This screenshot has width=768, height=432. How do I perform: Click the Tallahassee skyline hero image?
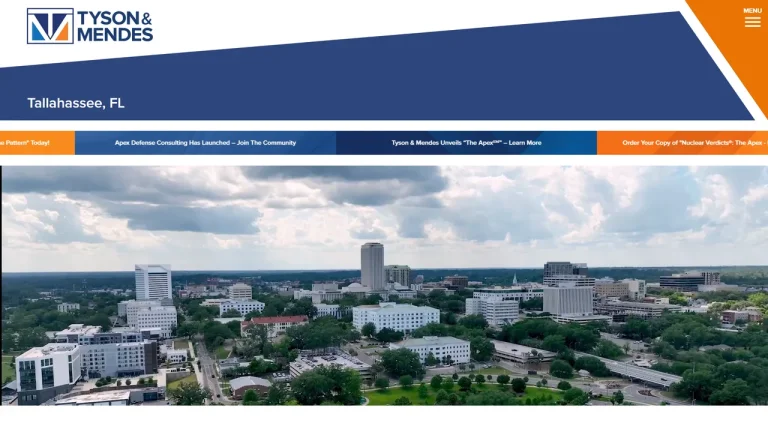384,286
